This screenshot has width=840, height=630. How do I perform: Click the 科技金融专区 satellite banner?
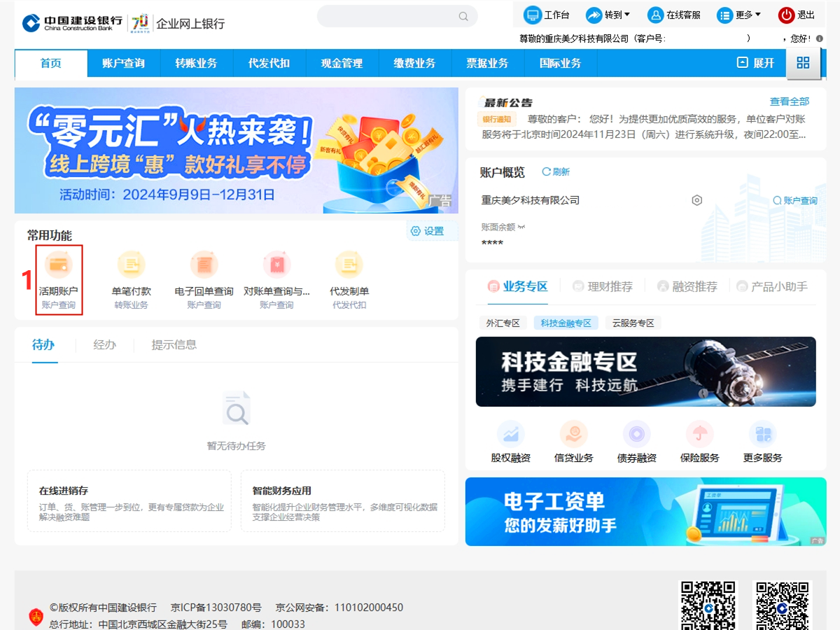645,372
